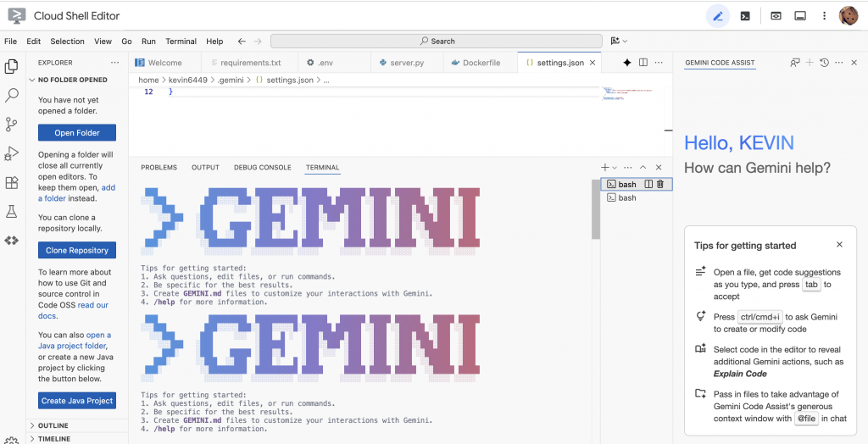Image resolution: width=868 pixels, height=444 pixels.
Task: Maximize terminal panel with up chevron
Action: click(x=643, y=167)
